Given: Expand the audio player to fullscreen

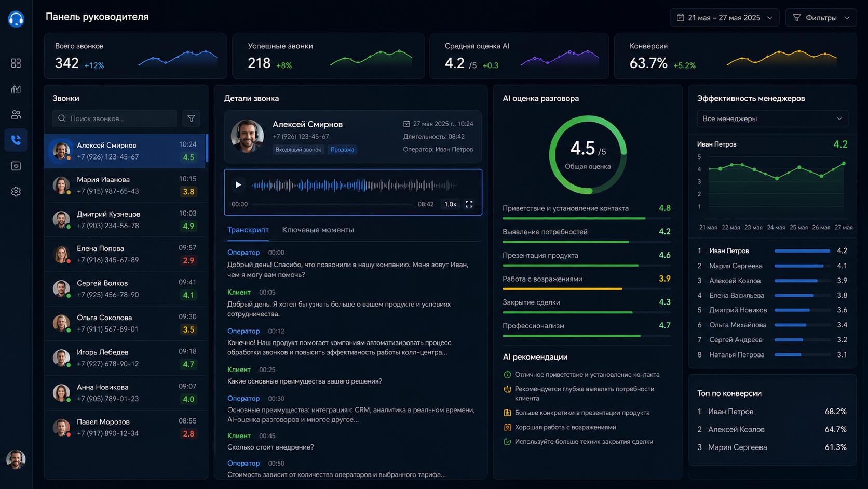Looking at the screenshot, I should point(469,204).
